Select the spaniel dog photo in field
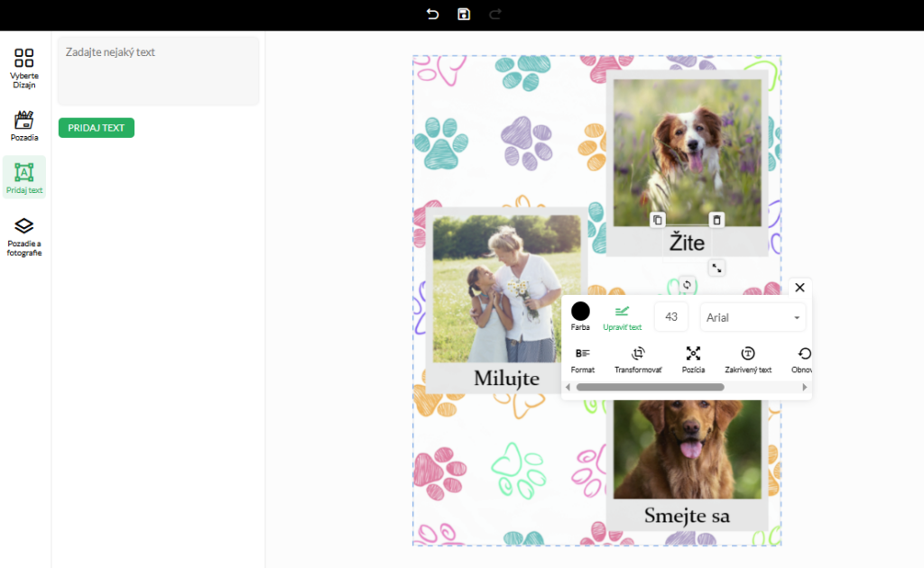This screenshot has width=924, height=568. 687,152
